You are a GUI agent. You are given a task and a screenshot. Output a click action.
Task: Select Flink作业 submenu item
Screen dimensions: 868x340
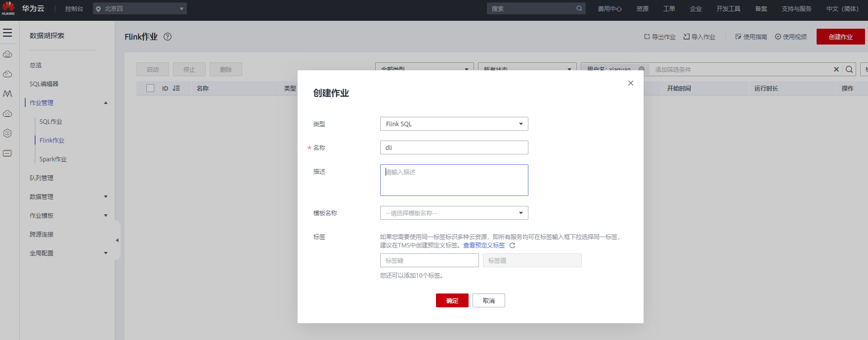52,141
